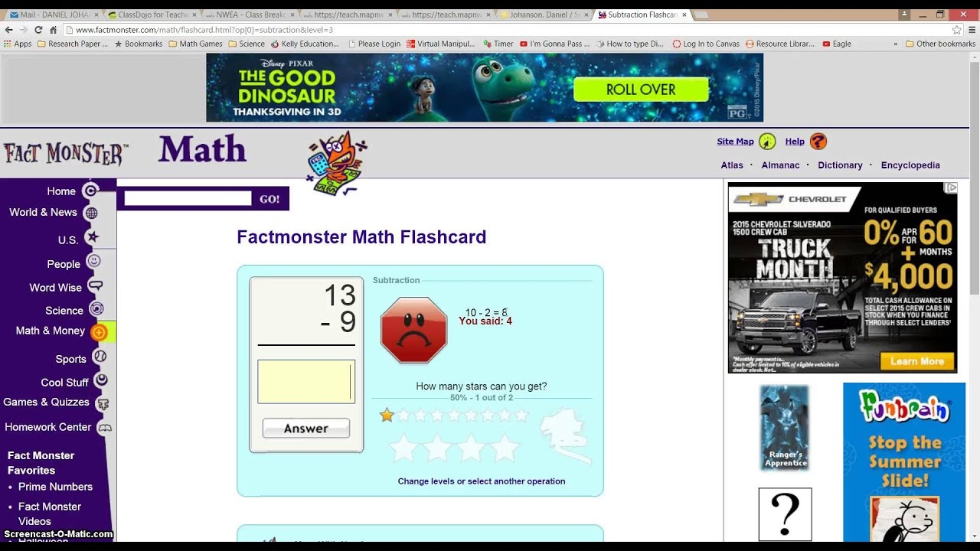The image size is (980, 551).
Task: Open Math & Money sidebar item
Action: pyautogui.click(x=51, y=331)
